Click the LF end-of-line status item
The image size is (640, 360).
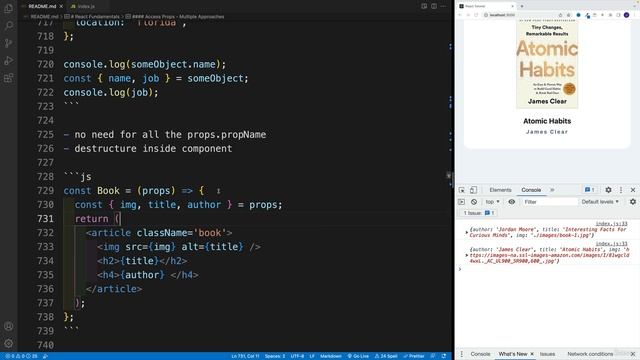[x=312, y=356]
